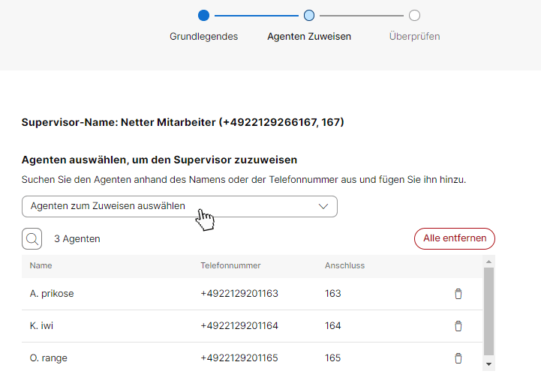Image resolution: width=541 pixels, height=392 pixels.
Task: Click trash icon for O. range
Action: 458,358
